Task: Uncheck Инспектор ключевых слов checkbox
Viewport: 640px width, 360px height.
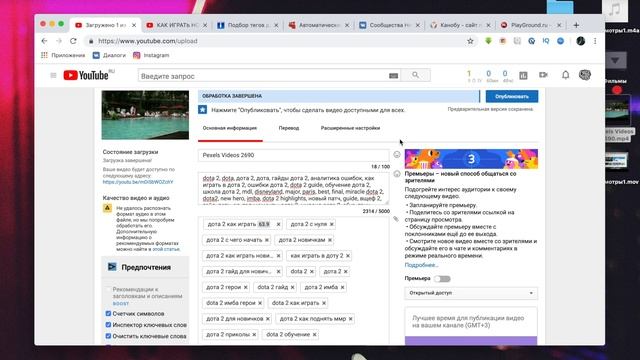Action: [108, 325]
